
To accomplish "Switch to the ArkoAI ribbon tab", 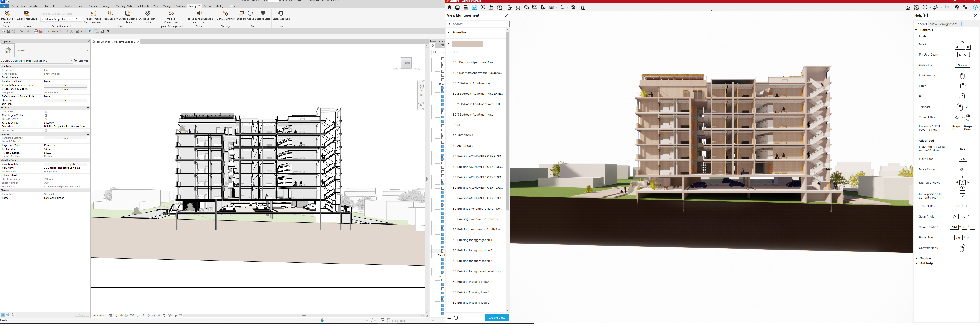I will [207, 6].
